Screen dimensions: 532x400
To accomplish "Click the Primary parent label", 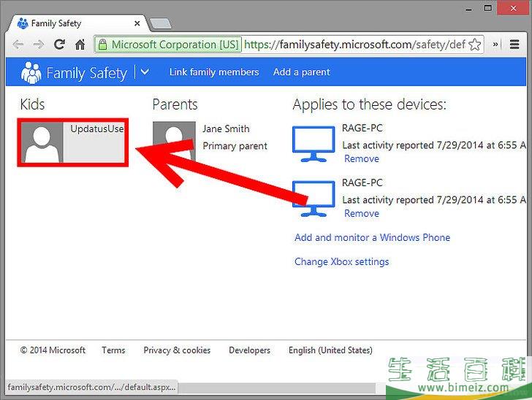I will pyautogui.click(x=235, y=146).
